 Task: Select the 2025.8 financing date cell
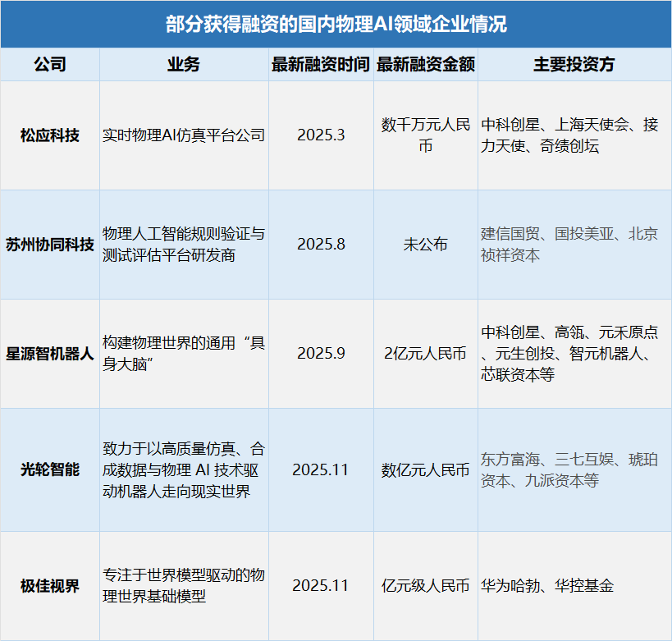coord(320,245)
